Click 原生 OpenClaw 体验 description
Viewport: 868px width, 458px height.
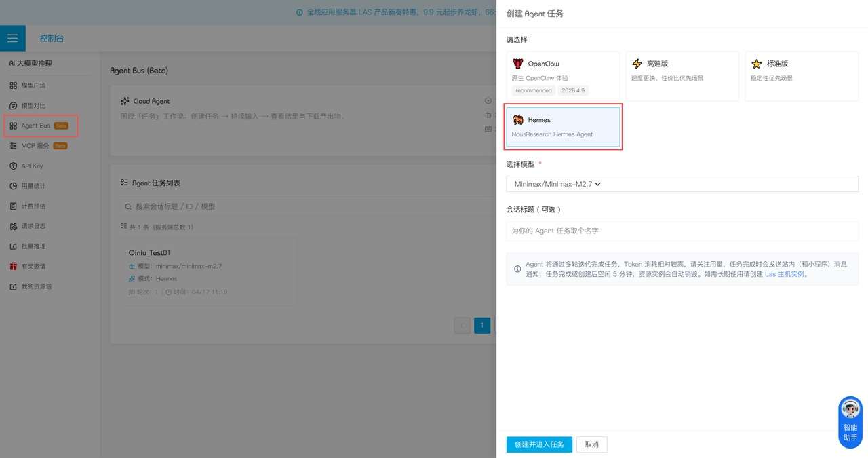[540, 78]
